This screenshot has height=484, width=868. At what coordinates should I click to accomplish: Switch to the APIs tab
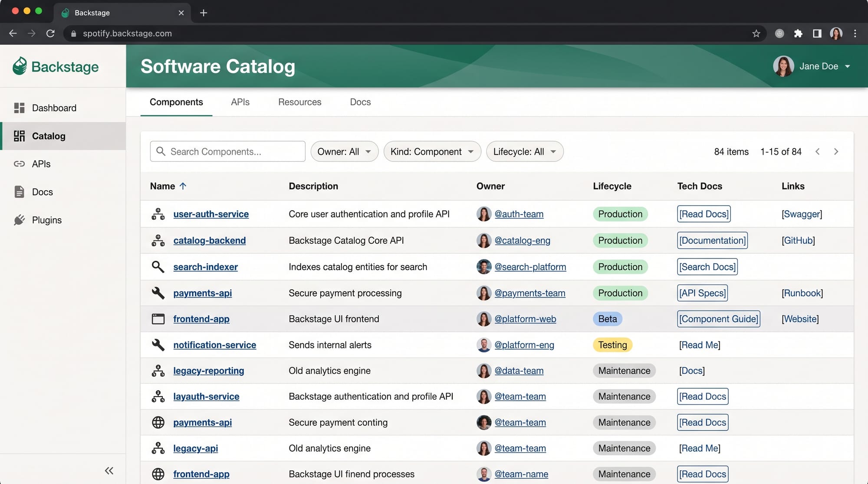240,102
